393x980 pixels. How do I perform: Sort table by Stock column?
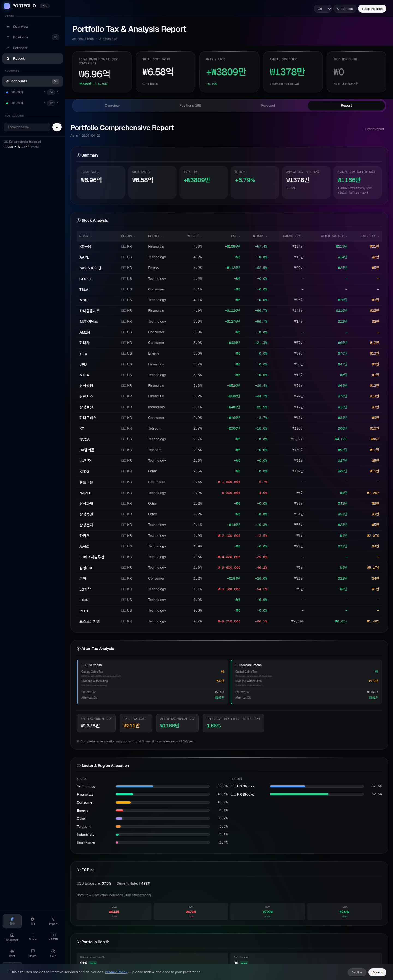(x=85, y=236)
